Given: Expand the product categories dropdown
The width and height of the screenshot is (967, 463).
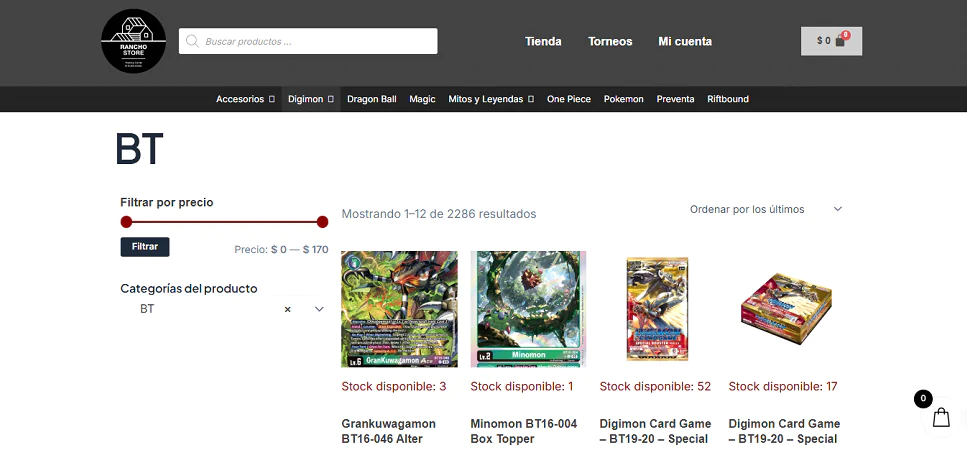Looking at the screenshot, I should 319,309.
